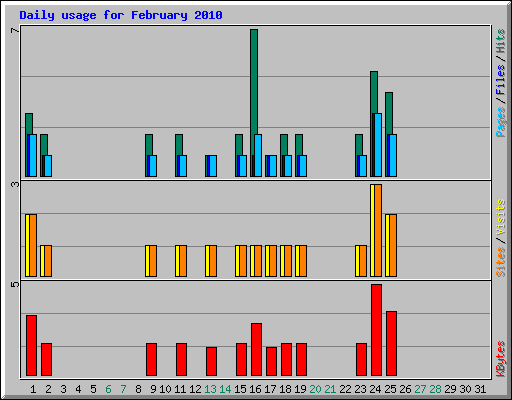Click the red KBytes bar for day 1
The height and width of the screenshot is (400, 512).
[x=32, y=345]
